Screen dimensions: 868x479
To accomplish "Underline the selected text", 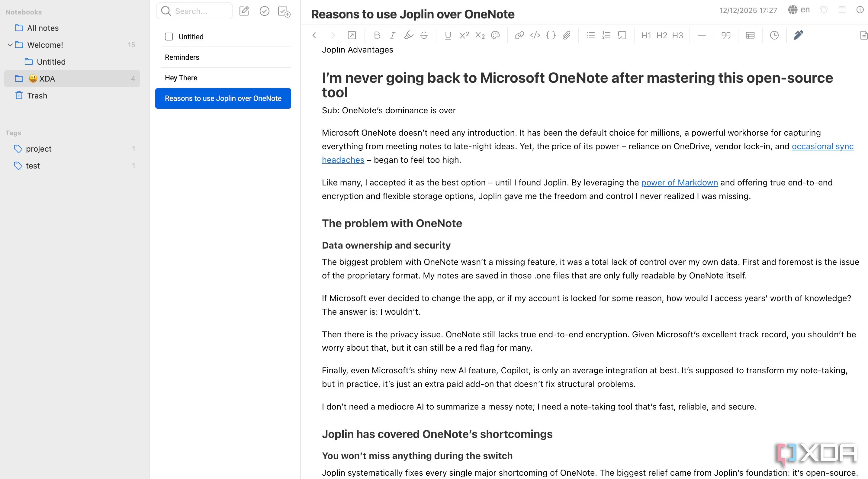I will click(x=448, y=35).
